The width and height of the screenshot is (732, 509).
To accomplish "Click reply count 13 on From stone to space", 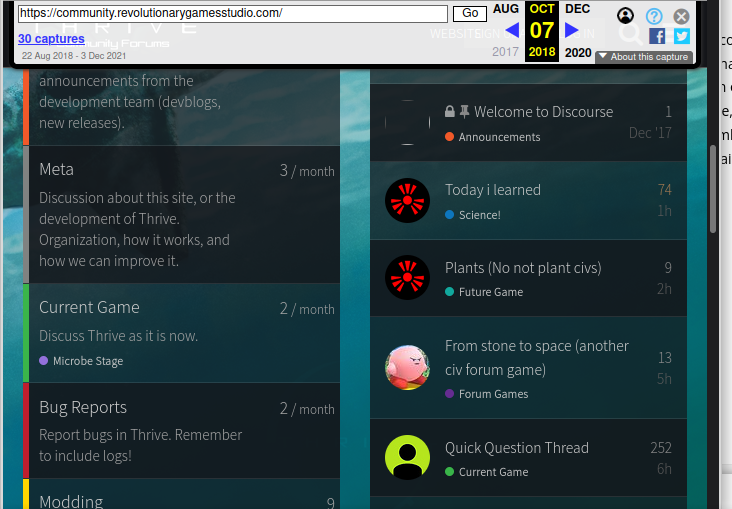I will pos(665,358).
